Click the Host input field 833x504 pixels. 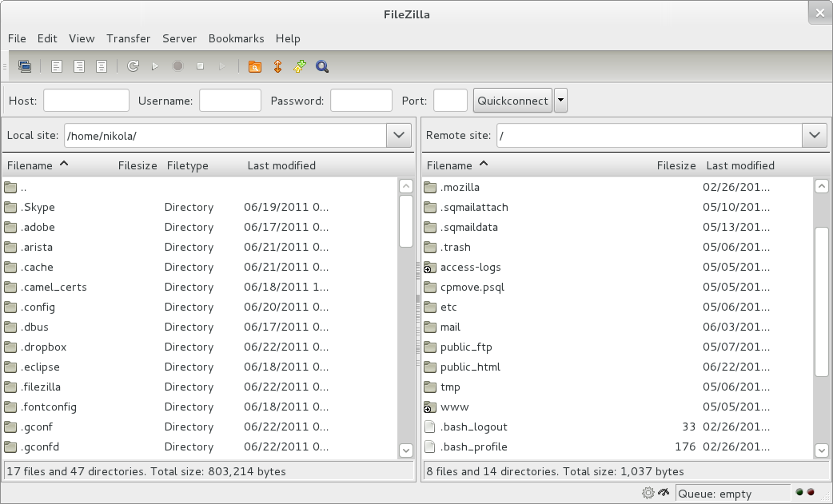[86, 101]
